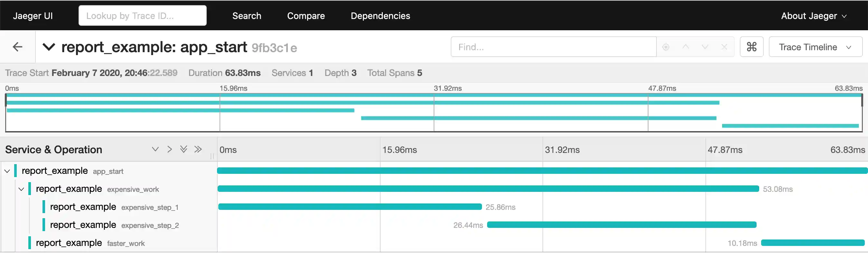Viewport: 868px width, 253px height.
Task: Click the 47.87ms tick in span timeline header
Action: pyautogui.click(x=725, y=150)
